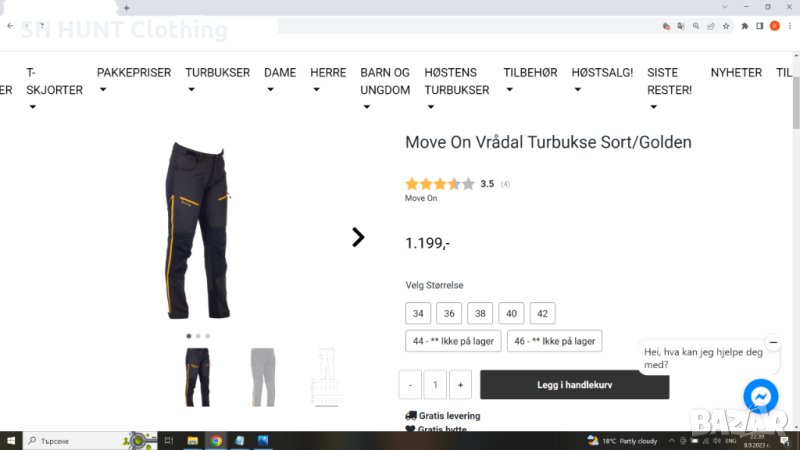The image size is (800, 450).
Task: Pick size 42
Action: (x=542, y=313)
